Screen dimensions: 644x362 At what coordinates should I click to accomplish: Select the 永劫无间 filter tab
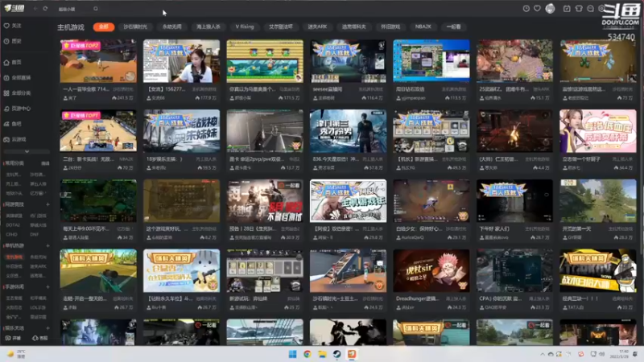point(172,27)
